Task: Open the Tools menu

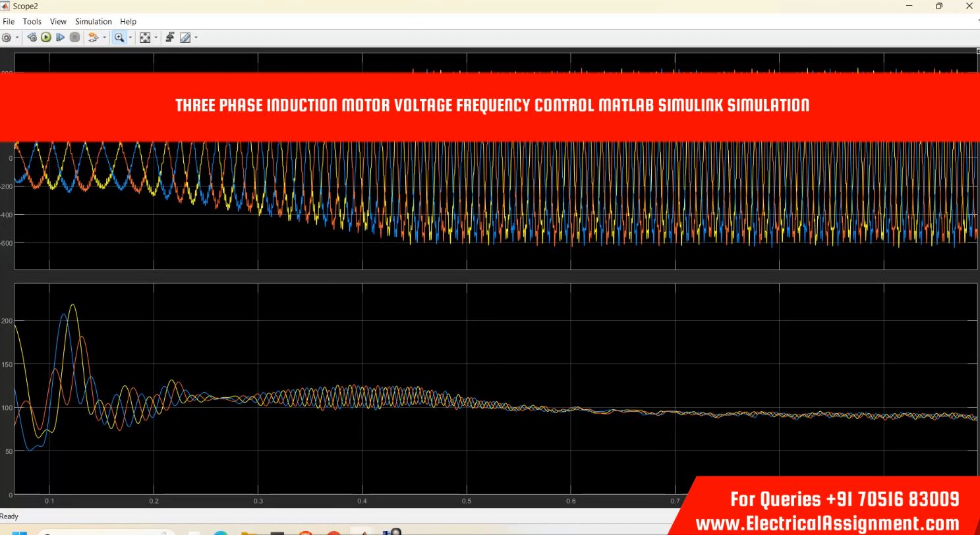Action: click(x=32, y=22)
